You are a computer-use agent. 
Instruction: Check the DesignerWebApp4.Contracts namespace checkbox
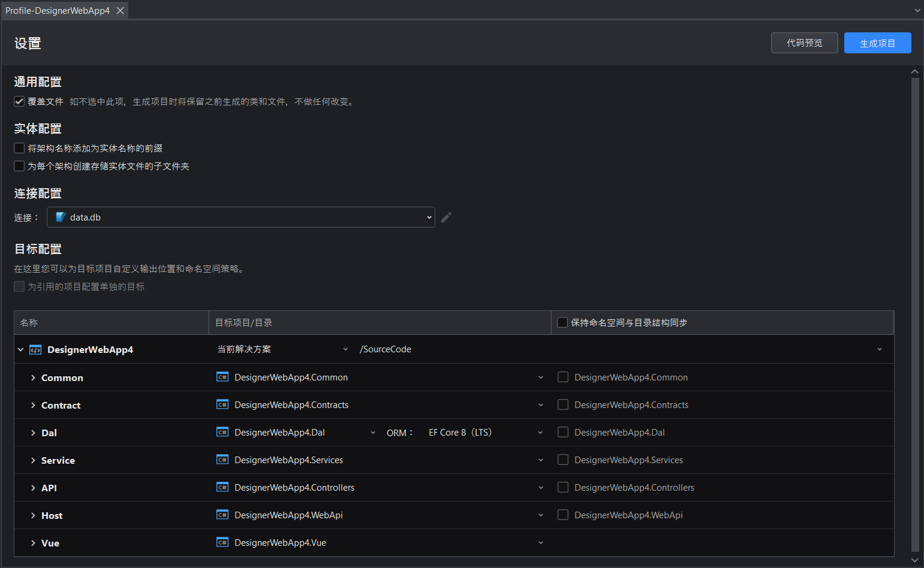[x=563, y=404]
